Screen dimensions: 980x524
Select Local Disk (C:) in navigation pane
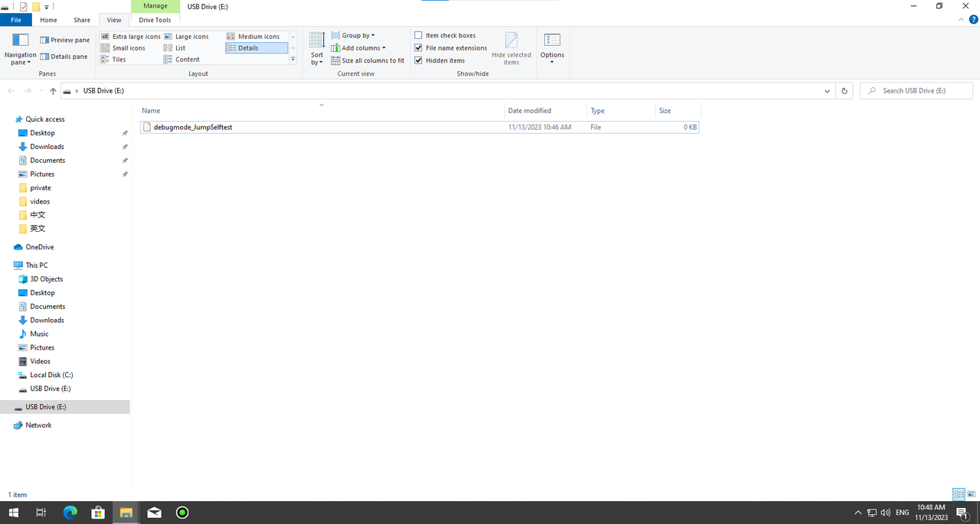tap(51, 375)
